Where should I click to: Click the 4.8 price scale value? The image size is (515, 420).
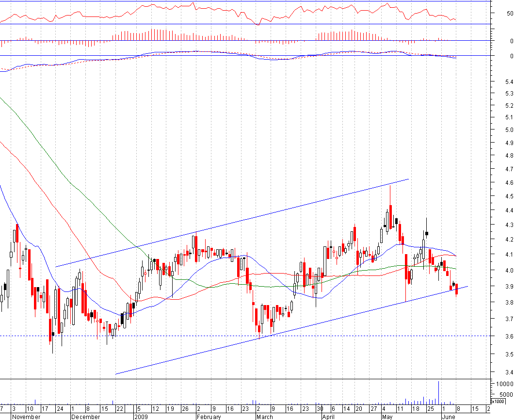(x=509, y=155)
